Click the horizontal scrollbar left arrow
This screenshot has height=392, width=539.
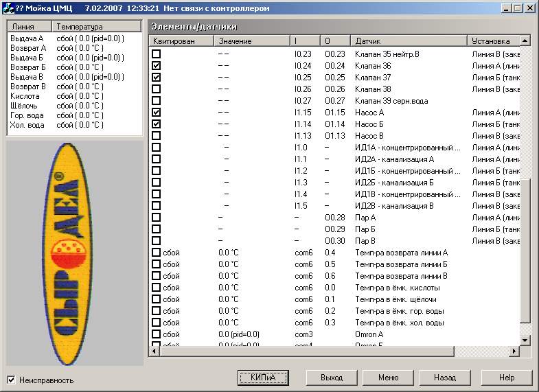tap(154, 351)
